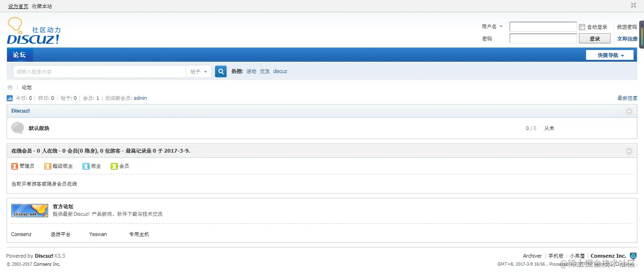Click 设为首页 link
This screenshot has height=277, width=644.
pos(18,6)
